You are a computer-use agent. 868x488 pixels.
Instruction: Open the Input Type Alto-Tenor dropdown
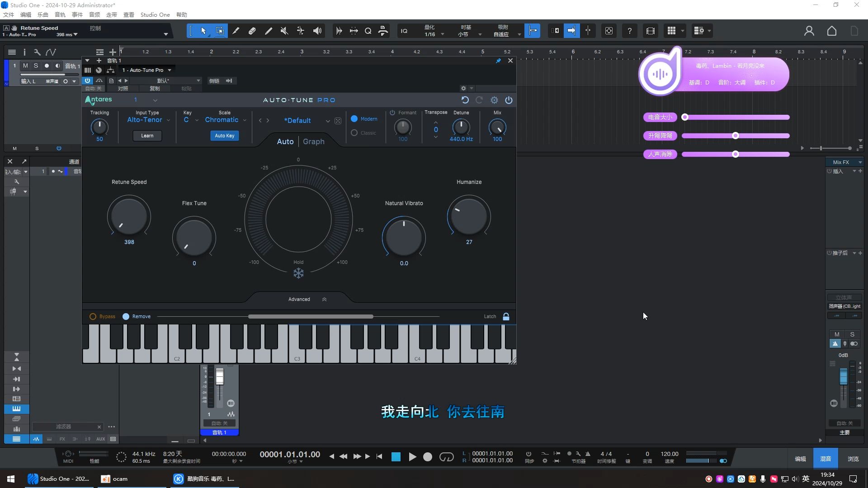pyautogui.click(x=148, y=120)
